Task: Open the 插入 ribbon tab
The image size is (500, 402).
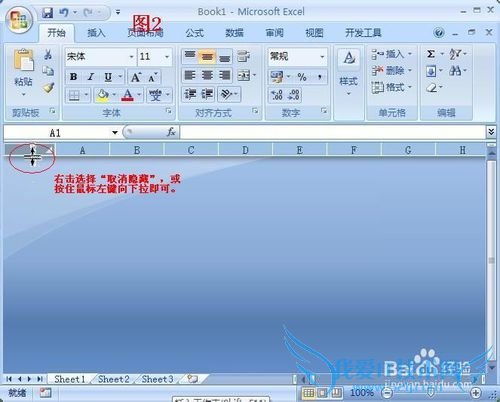Action: (x=96, y=33)
